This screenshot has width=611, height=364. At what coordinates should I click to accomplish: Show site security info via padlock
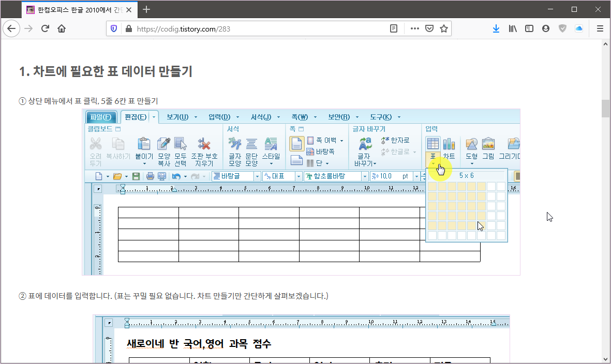(x=128, y=28)
